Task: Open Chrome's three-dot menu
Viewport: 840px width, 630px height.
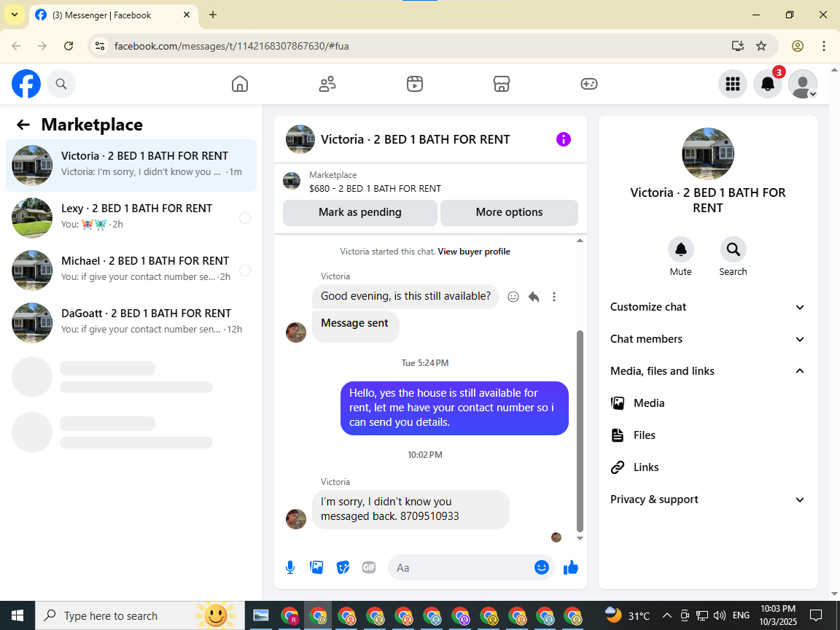Action: pyautogui.click(x=824, y=46)
